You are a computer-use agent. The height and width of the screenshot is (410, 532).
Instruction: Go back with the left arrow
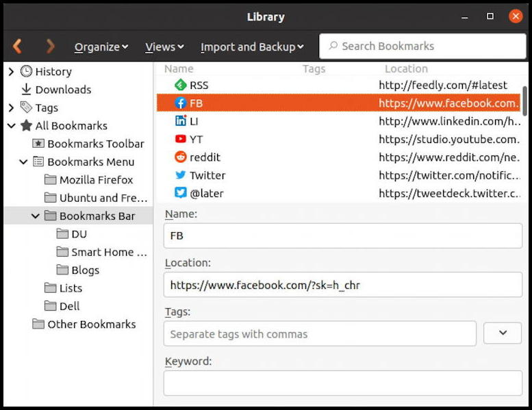(17, 46)
